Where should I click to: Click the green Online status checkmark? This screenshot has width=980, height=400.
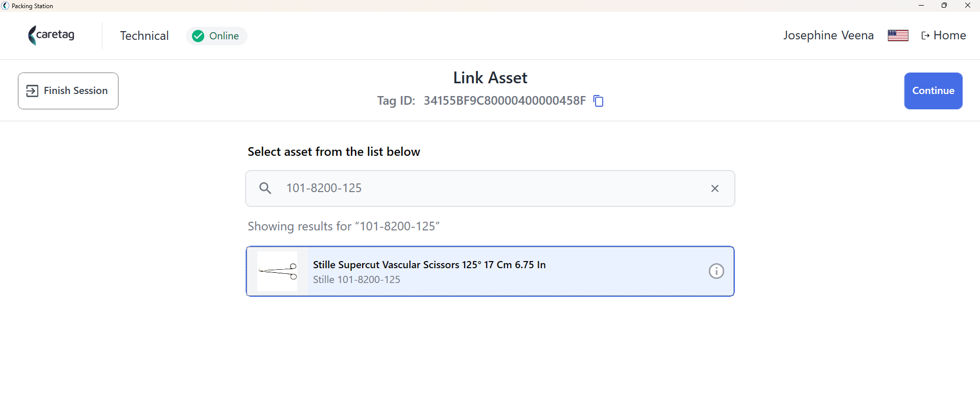click(x=198, y=36)
